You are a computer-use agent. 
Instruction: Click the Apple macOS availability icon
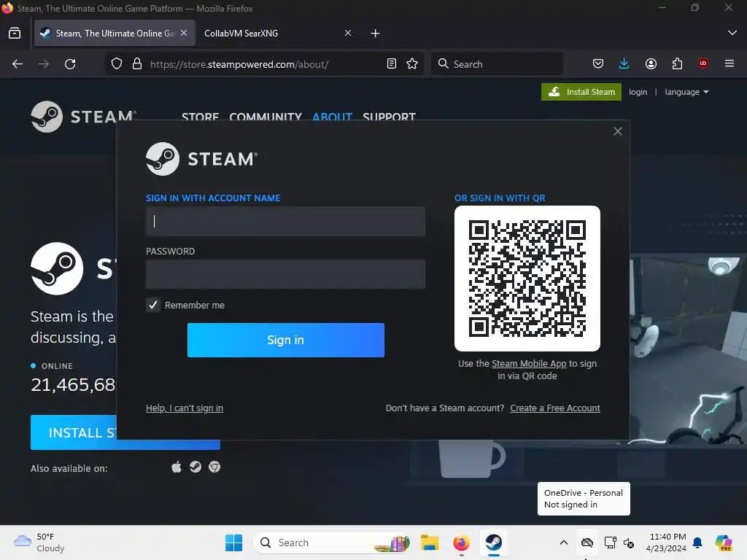[x=177, y=467]
